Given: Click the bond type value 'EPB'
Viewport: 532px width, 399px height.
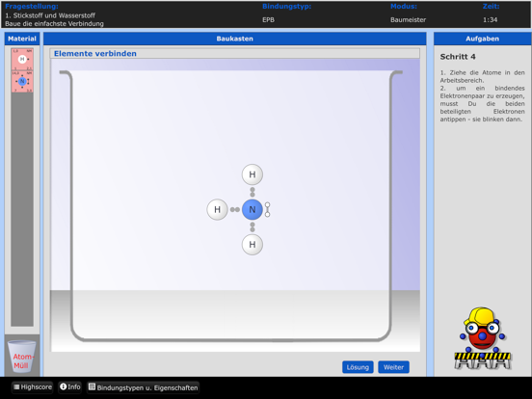Looking at the screenshot, I should coord(268,19).
